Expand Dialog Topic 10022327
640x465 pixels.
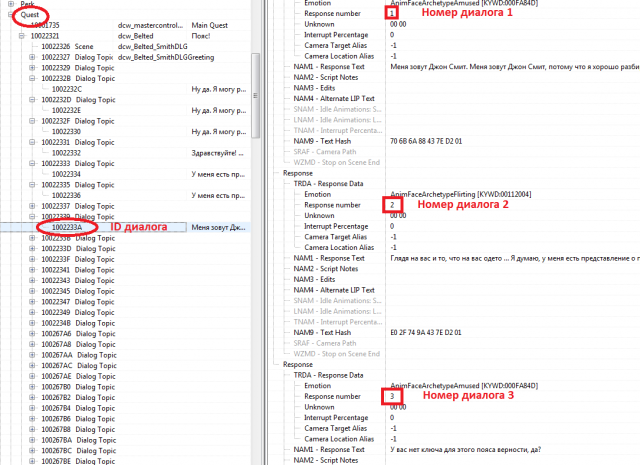point(33,57)
